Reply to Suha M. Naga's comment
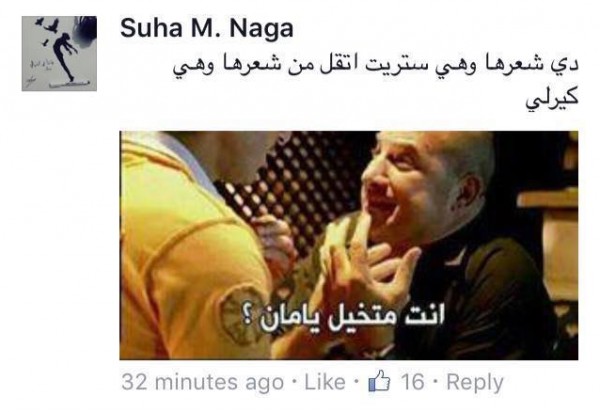The height and width of the screenshot is (412, 600). pos(475,382)
